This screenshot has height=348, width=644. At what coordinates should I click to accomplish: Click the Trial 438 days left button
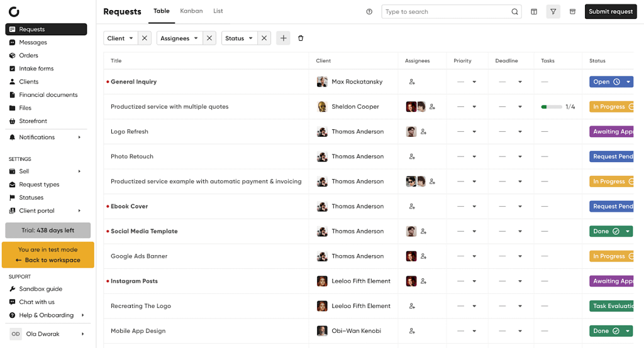point(48,231)
